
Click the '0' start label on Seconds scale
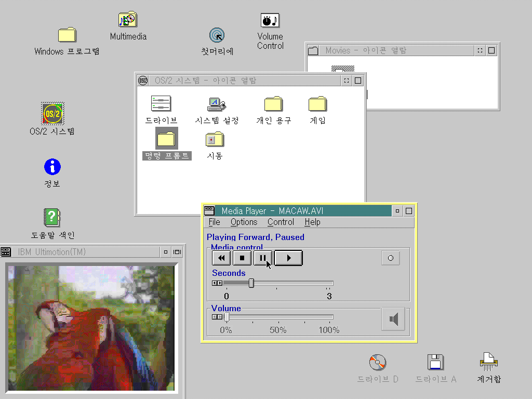[227, 296]
